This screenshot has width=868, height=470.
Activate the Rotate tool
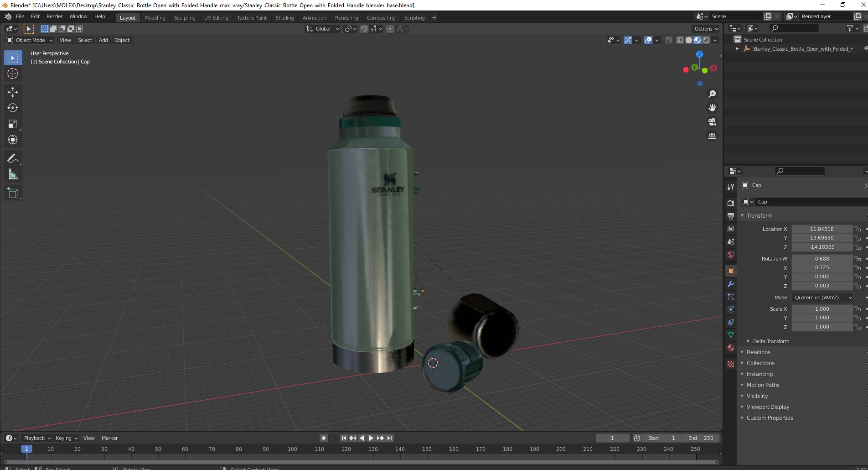13,108
